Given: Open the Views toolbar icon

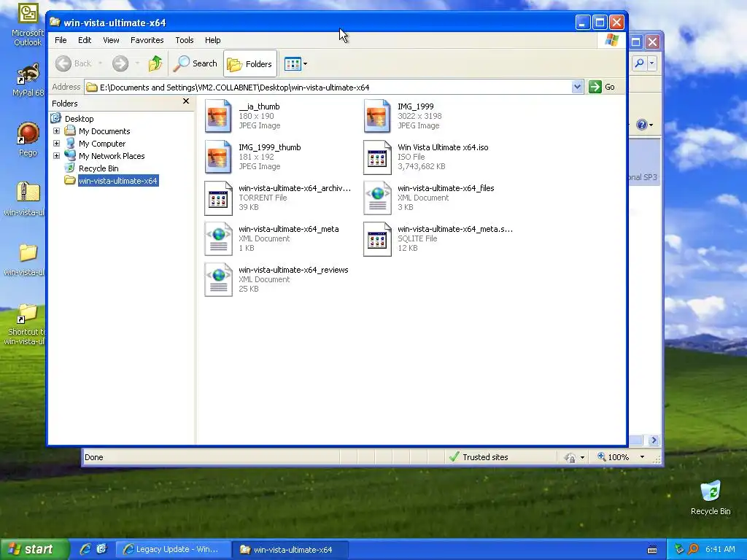Looking at the screenshot, I should pos(293,63).
